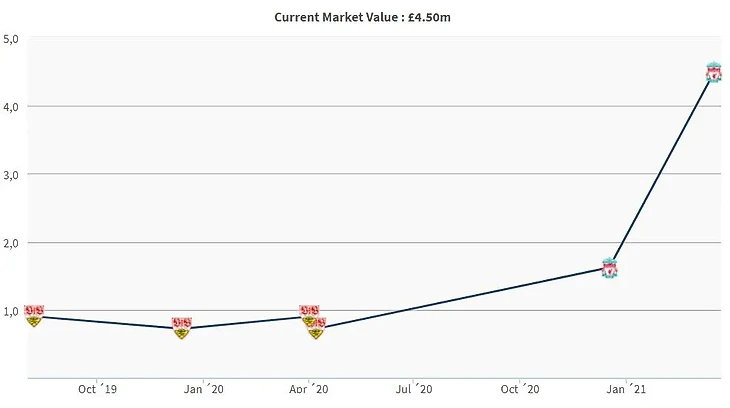
Task: Click the 4,0 y-axis label
Action: 11,107
